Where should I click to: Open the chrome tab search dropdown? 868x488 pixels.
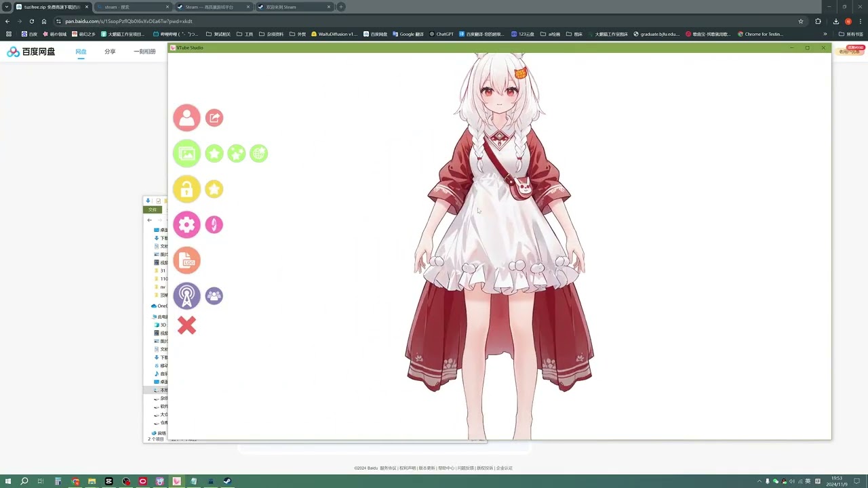tap(7, 7)
